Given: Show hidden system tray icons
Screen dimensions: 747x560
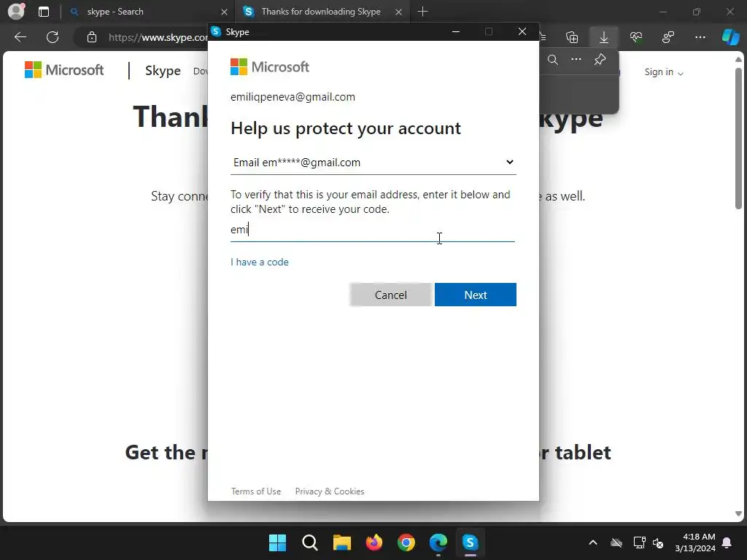Looking at the screenshot, I should [592, 542].
